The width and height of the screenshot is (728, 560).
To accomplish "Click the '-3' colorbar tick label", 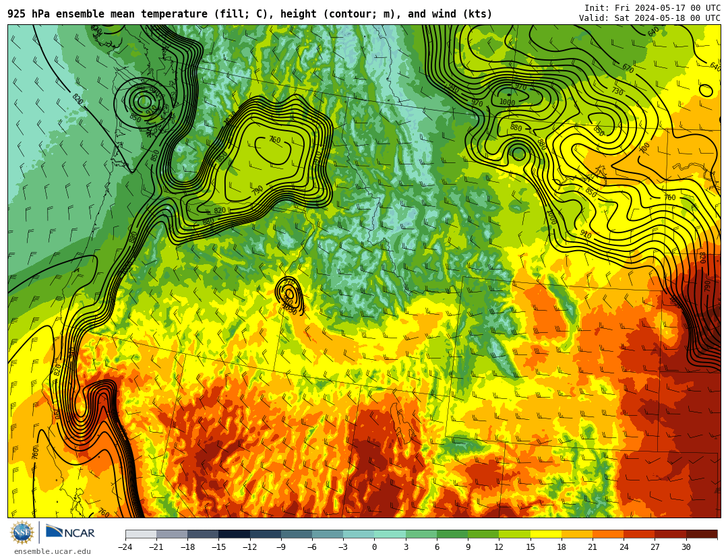I will pos(343,547).
